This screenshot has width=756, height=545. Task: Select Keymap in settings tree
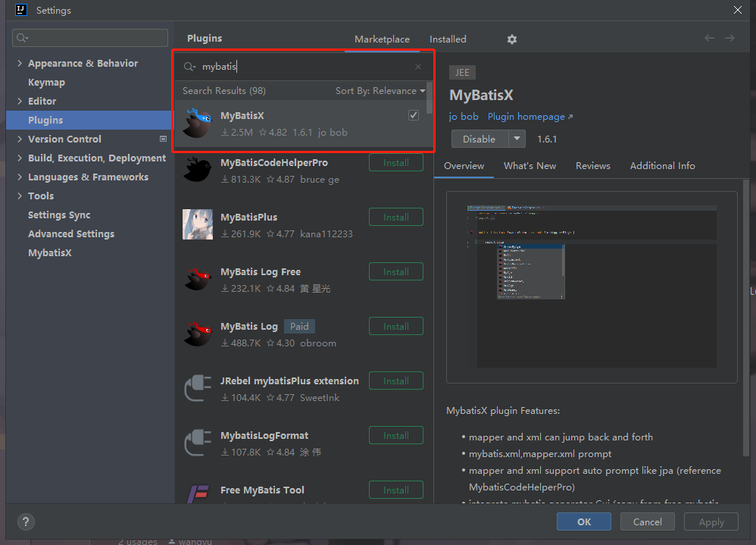[x=46, y=82]
